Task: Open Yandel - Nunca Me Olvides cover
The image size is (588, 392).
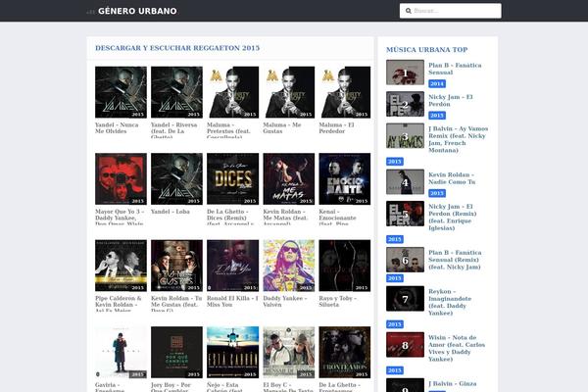Action: point(121,92)
